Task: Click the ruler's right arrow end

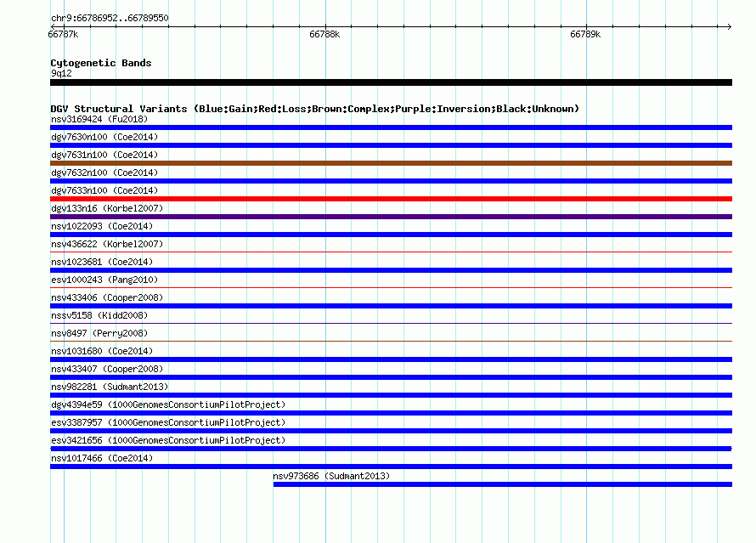Action: pos(730,26)
